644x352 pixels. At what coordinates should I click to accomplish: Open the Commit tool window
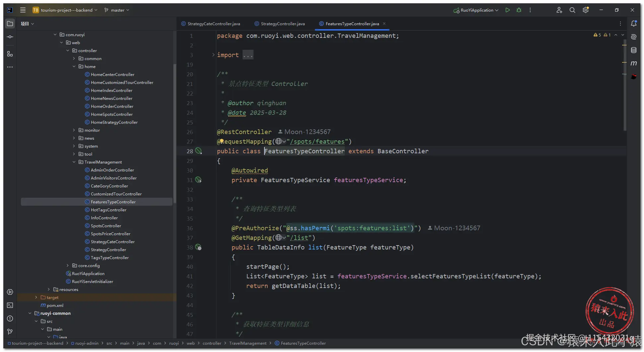coord(10,37)
